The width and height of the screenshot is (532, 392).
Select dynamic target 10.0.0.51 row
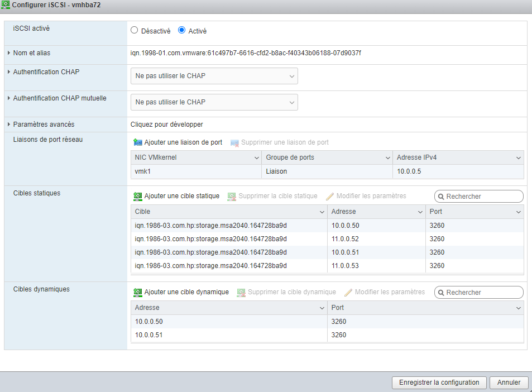pos(328,335)
